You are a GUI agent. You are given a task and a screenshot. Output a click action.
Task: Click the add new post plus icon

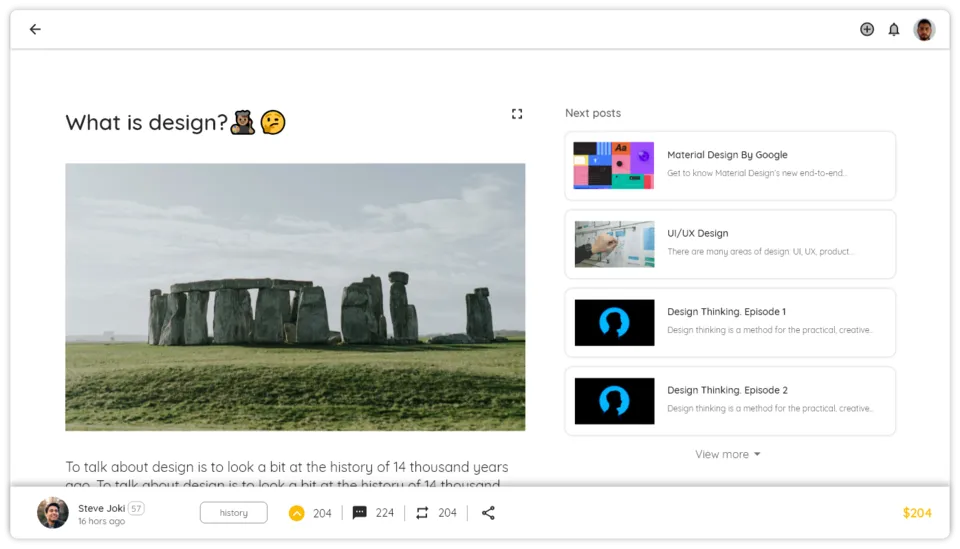click(867, 29)
